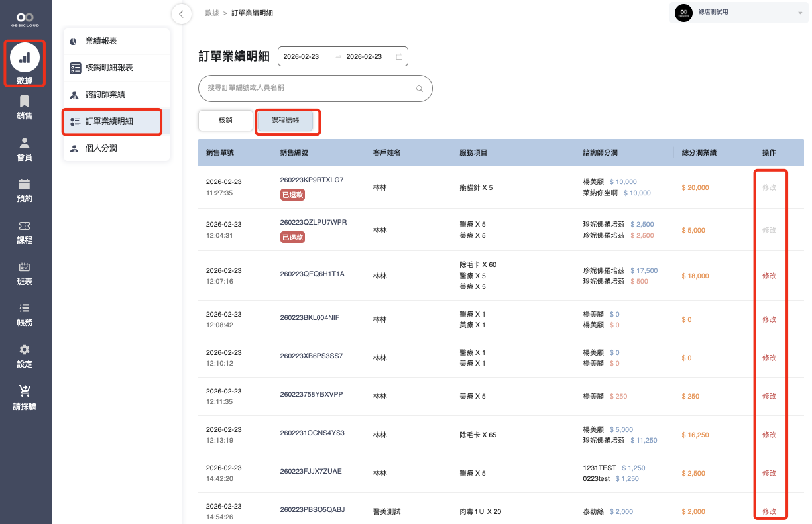The image size is (812, 524).
Task: Open the 銷售 sales bookmark icon
Action: pos(25,101)
